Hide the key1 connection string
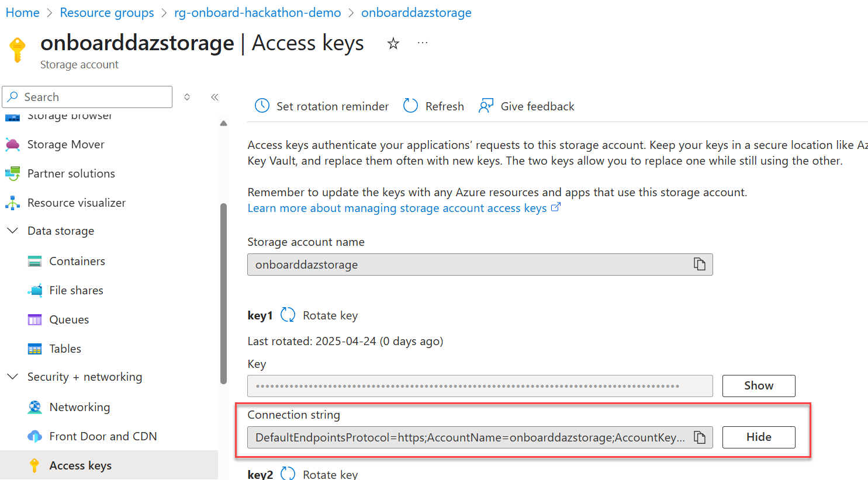The height and width of the screenshot is (480, 868). [x=759, y=437]
